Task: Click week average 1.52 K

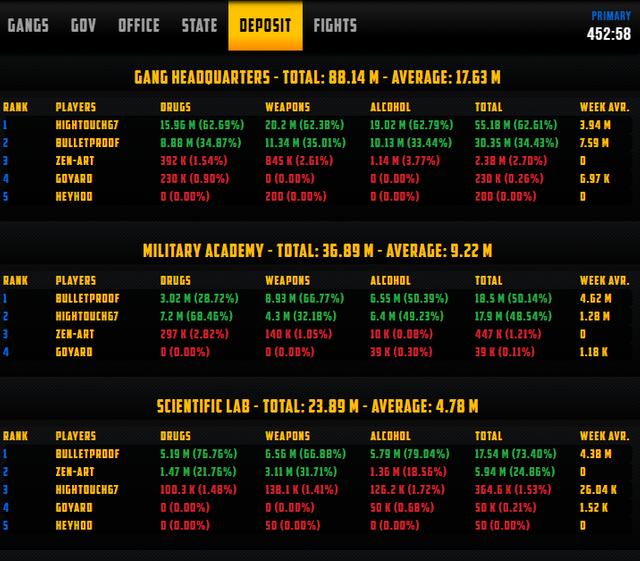Action: [x=593, y=508]
